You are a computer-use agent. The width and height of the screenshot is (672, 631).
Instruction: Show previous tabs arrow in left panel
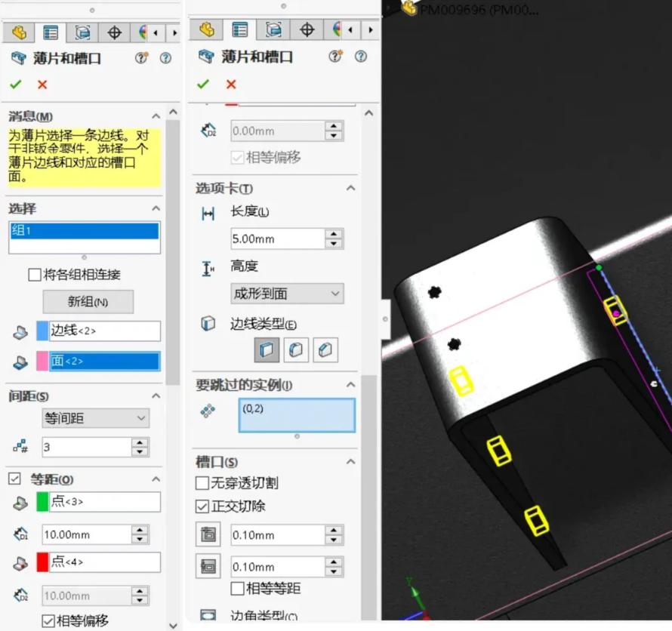pyautogui.click(x=156, y=33)
